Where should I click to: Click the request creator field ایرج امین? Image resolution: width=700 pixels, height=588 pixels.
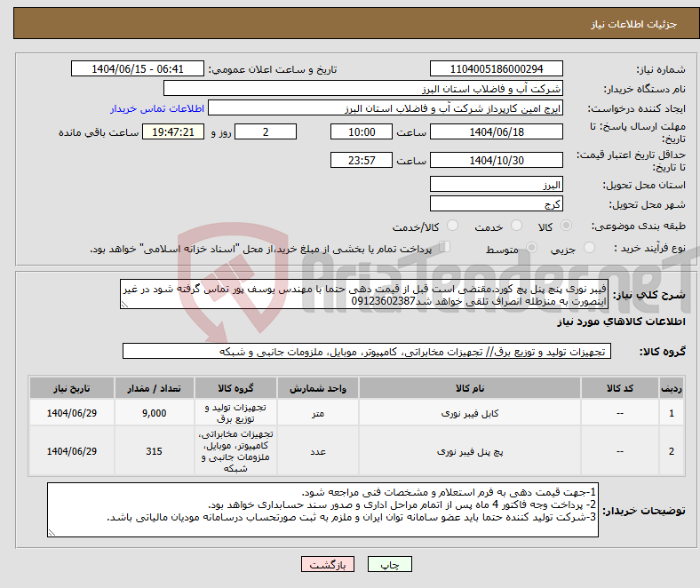pyautogui.click(x=386, y=108)
